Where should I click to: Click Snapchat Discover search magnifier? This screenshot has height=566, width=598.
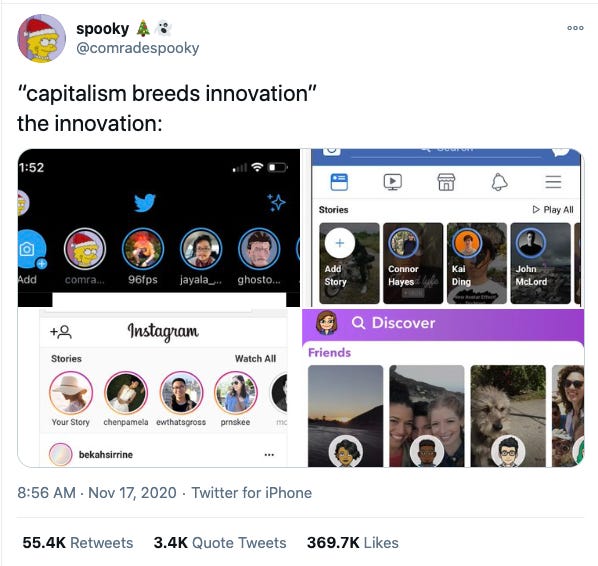tap(358, 323)
